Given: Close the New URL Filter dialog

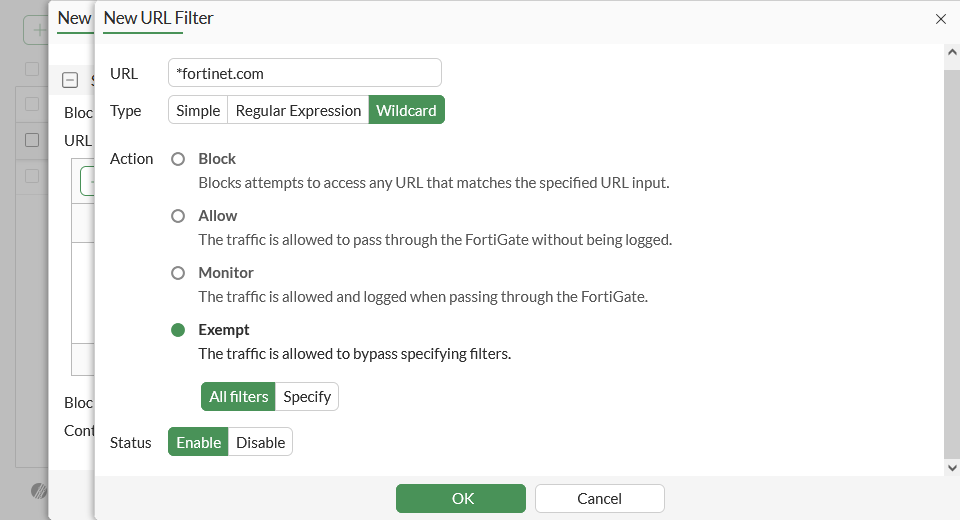Looking at the screenshot, I should pos(940,19).
